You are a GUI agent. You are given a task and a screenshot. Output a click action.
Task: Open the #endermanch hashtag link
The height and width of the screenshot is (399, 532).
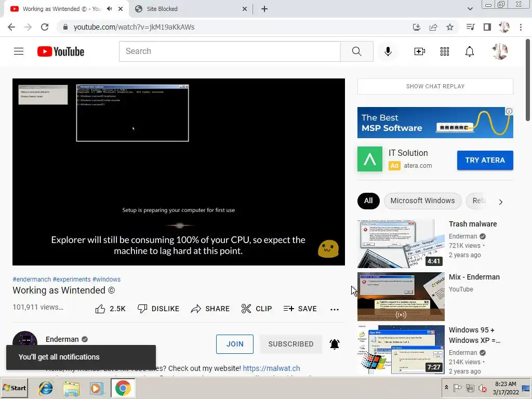point(32,280)
